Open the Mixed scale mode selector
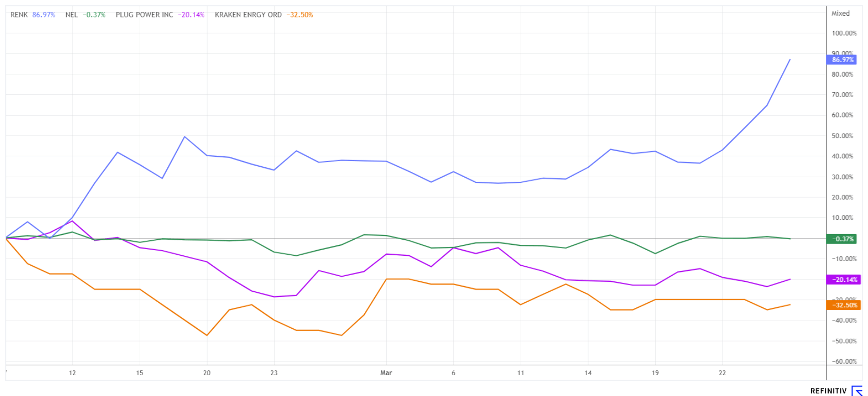This screenshot has width=868, height=396. (x=840, y=13)
